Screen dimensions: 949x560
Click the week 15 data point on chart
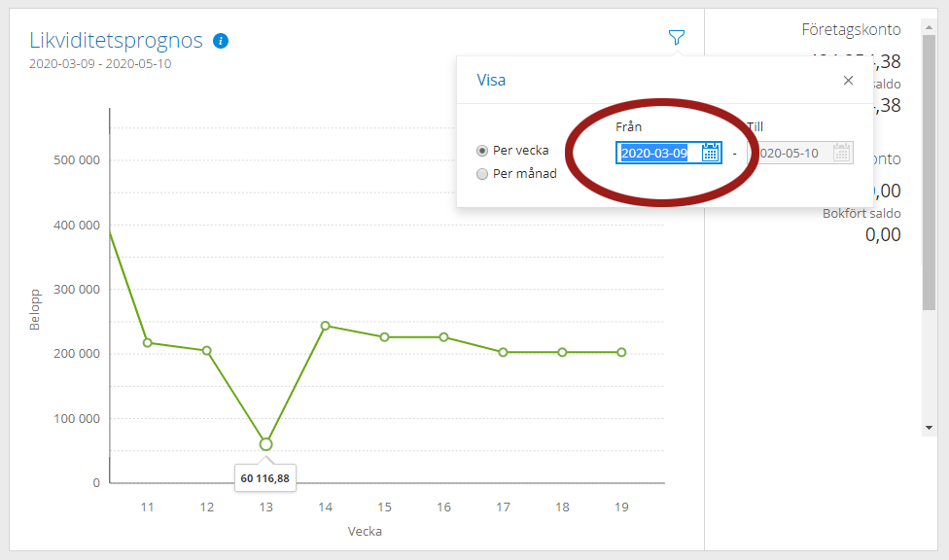[384, 337]
